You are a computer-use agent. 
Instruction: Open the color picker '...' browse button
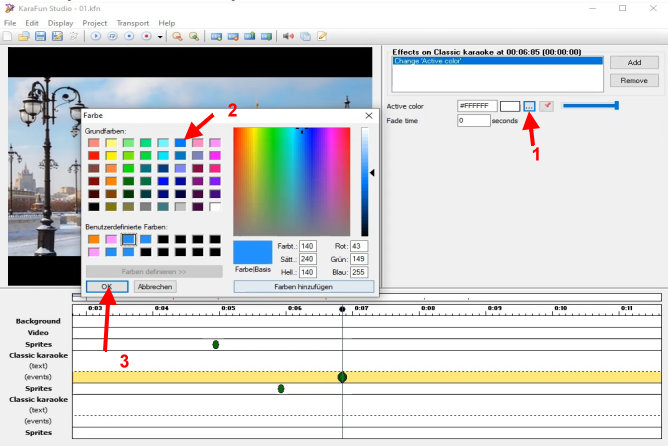529,105
